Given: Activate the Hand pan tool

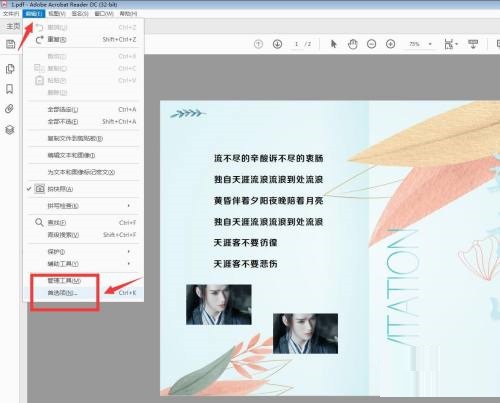Looking at the screenshot, I should tap(353, 44).
